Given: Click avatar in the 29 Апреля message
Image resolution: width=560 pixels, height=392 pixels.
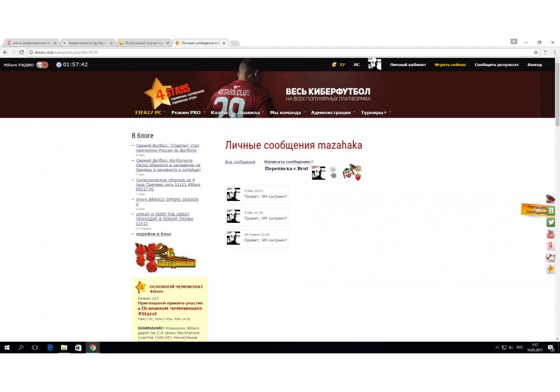Looking at the screenshot, I should coord(234,238).
